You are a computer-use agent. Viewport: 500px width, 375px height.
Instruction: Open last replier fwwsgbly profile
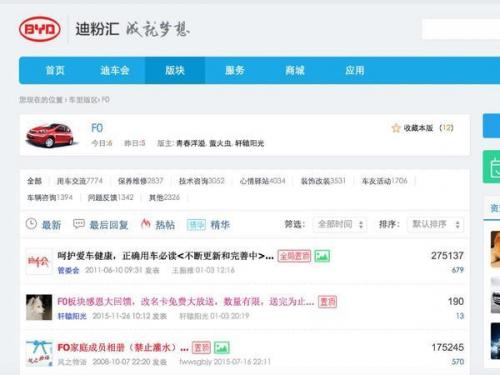[x=195, y=362]
